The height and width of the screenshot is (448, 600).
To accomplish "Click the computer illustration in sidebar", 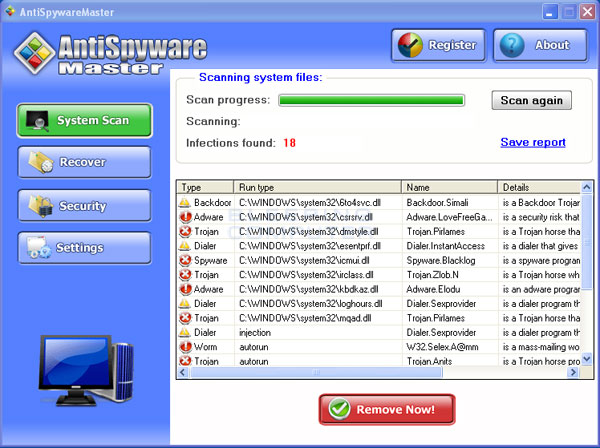I will (x=86, y=370).
